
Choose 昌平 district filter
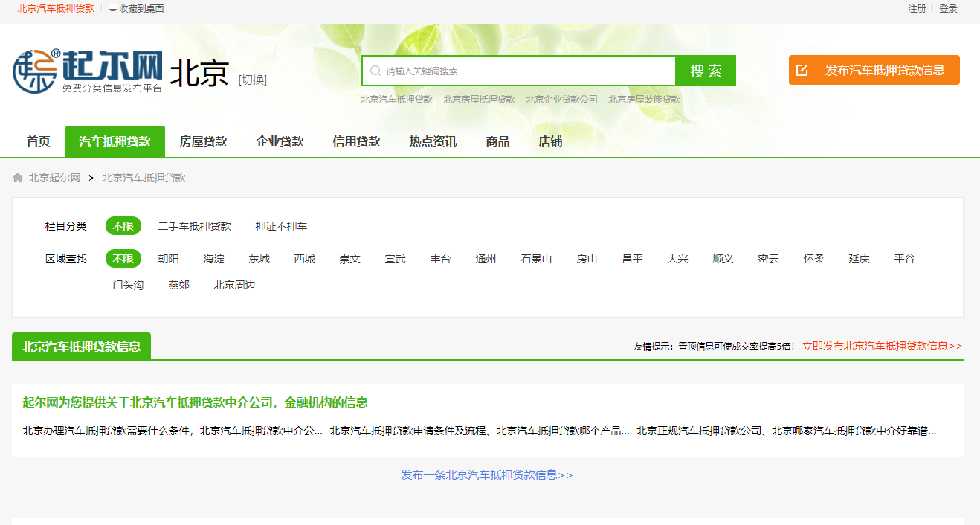click(633, 259)
